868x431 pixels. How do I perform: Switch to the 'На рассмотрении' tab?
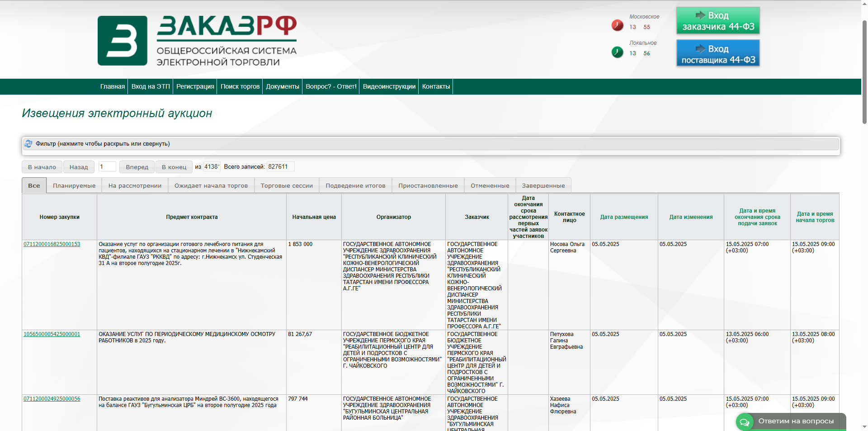tap(135, 185)
